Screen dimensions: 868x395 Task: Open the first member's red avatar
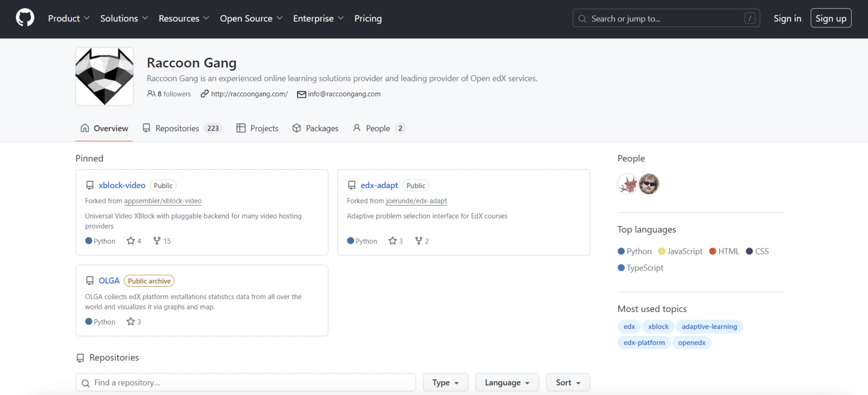point(628,184)
